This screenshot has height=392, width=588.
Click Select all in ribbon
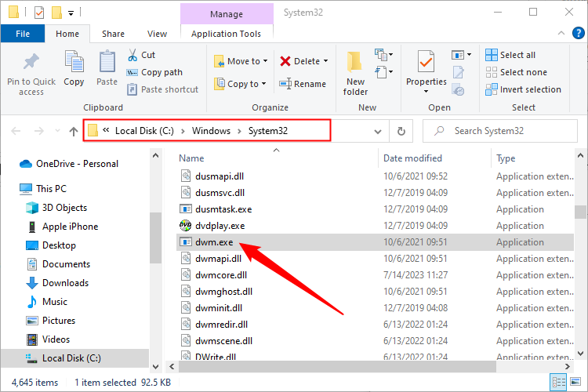tap(510, 55)
